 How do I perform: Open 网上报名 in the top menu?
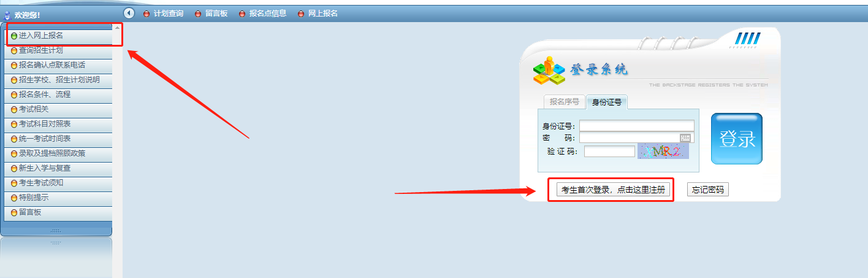[322, 14]
